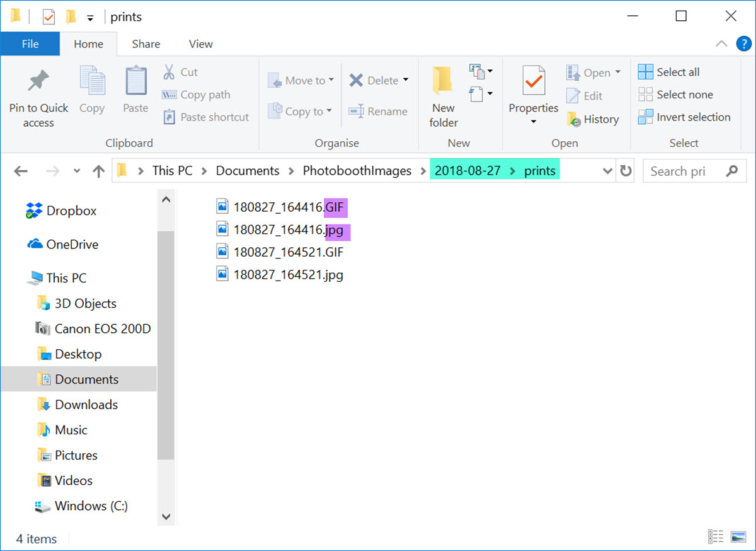Viewport: 756px width, 551px height.
Task: Click the navigation pane scroll down arrow
Action: pos(166,516)
